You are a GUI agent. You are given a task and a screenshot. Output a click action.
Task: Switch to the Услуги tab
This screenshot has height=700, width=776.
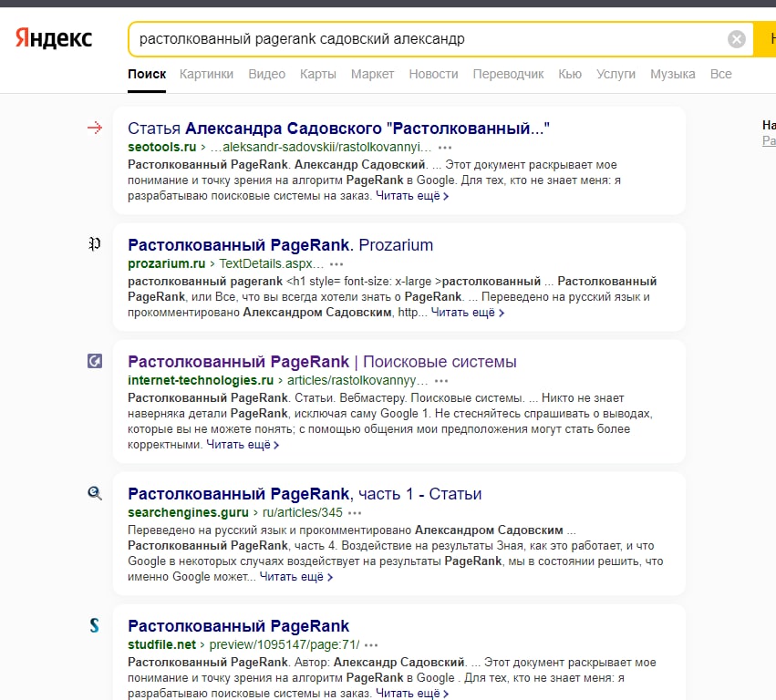616,74
